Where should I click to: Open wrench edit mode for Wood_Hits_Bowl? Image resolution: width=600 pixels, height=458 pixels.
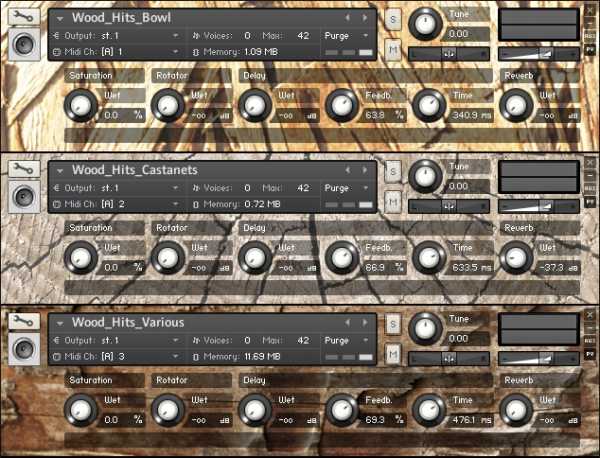point(24,17)
